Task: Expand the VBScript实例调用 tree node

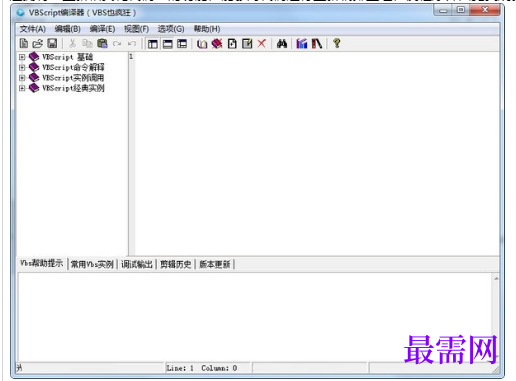Action: [x=22, y=78]
